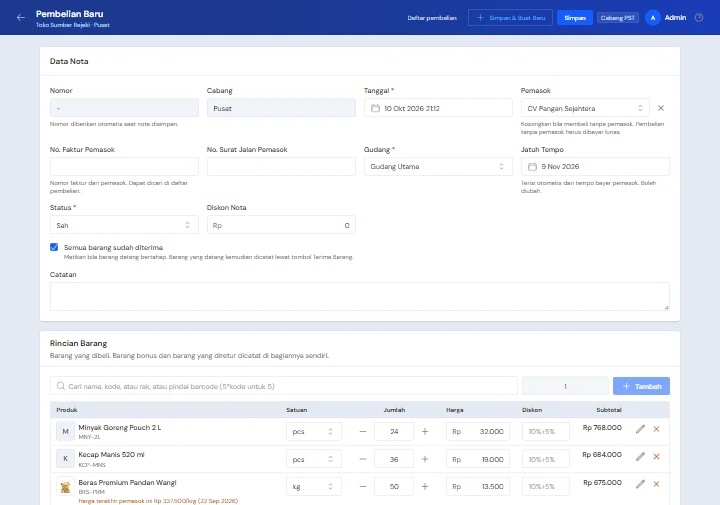Click the MNY-2L product code
720x505 pixels.
tap(89, 437)
